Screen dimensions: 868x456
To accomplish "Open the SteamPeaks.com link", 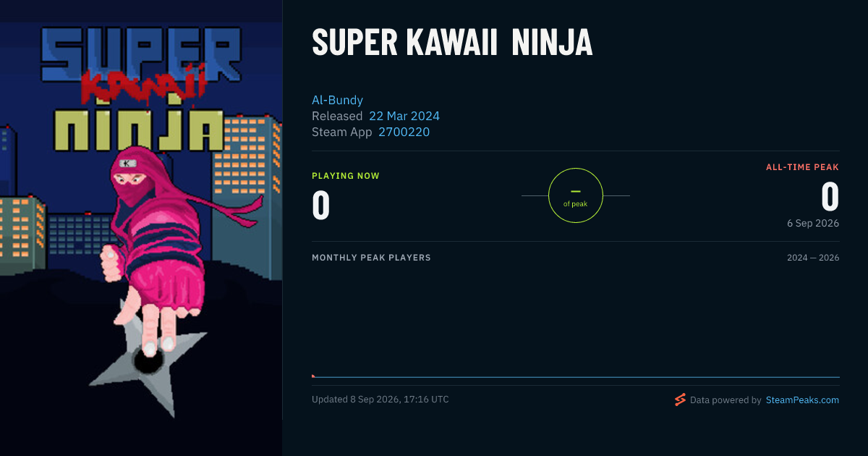I will point(802,400).
